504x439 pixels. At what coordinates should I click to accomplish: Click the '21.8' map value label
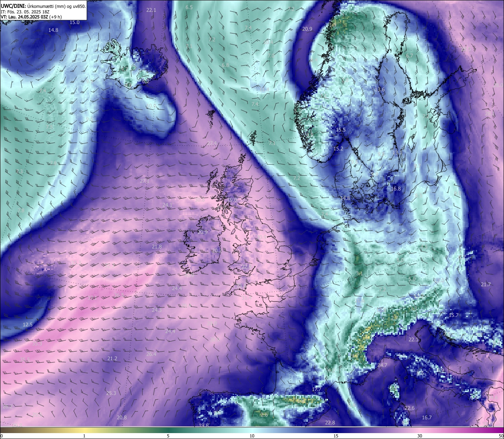point(157,247)
